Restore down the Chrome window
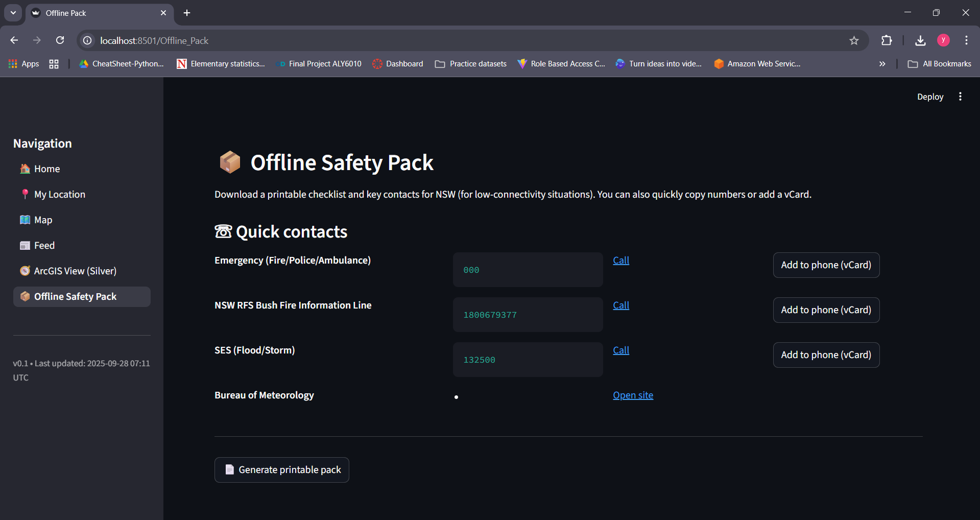This screenshot has width=980, height=520. pyautogui.click(x=936, y=13)
